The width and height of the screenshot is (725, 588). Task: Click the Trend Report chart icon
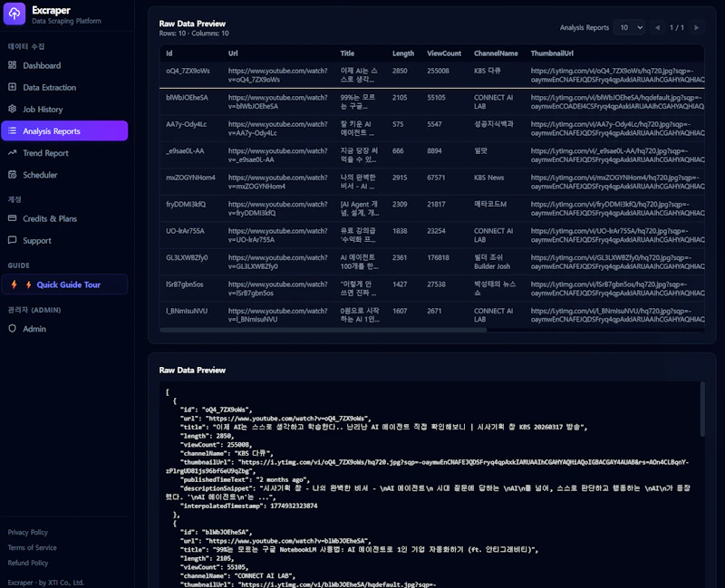pos(13,152)
